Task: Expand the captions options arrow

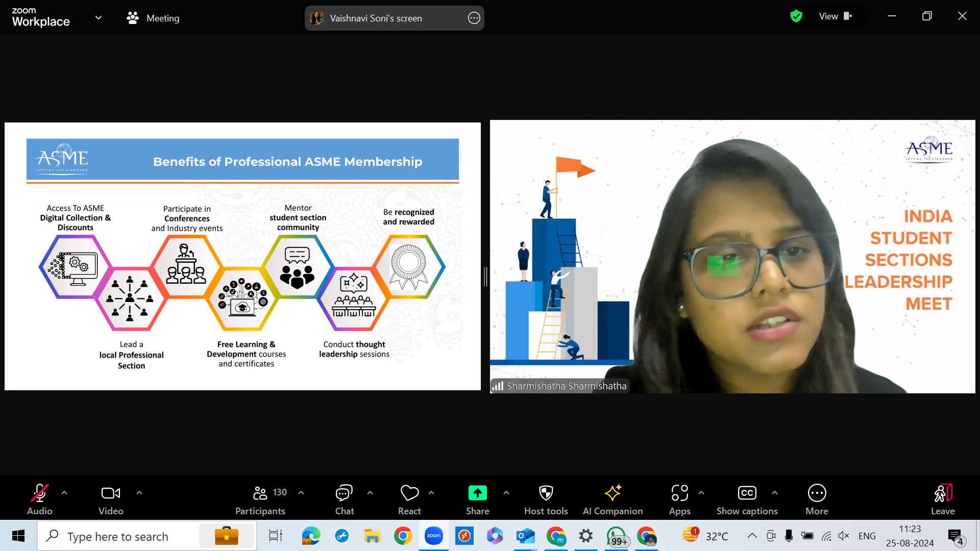Action: tap(775, 493)
